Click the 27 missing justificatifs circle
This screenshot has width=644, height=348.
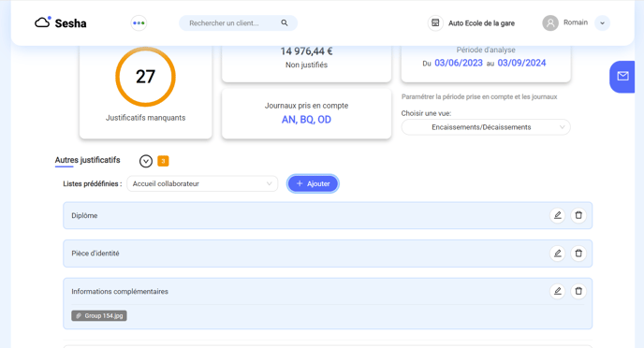(145, 77)
